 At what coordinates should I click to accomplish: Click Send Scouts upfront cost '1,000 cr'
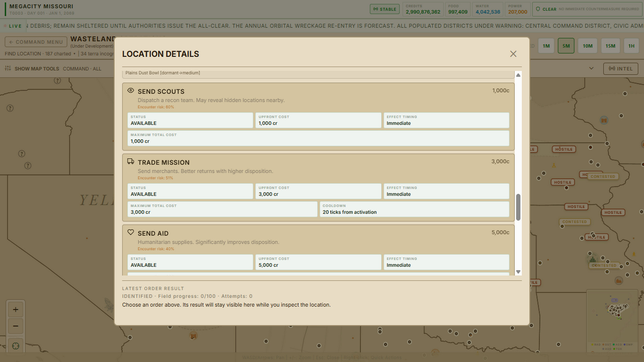268,123
